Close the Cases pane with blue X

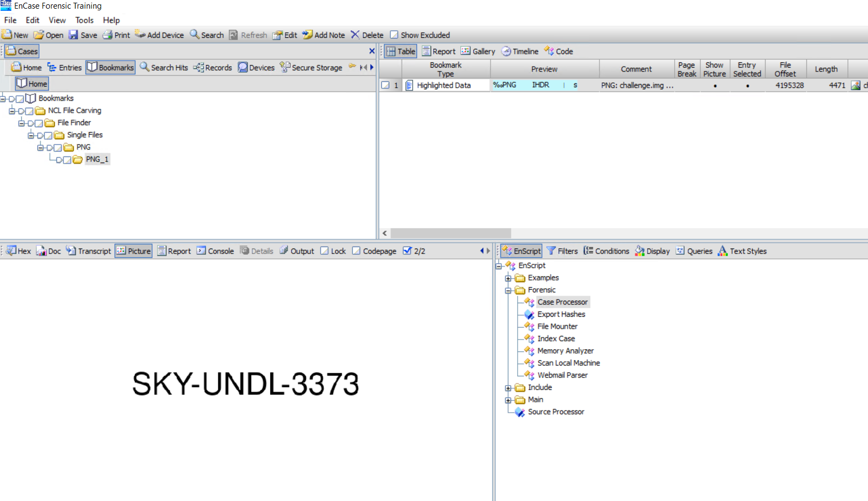[371, 51]
